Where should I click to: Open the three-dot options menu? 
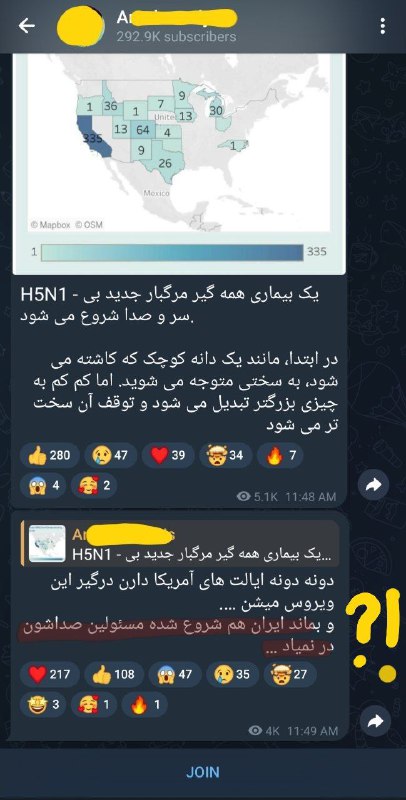[383, 26]
